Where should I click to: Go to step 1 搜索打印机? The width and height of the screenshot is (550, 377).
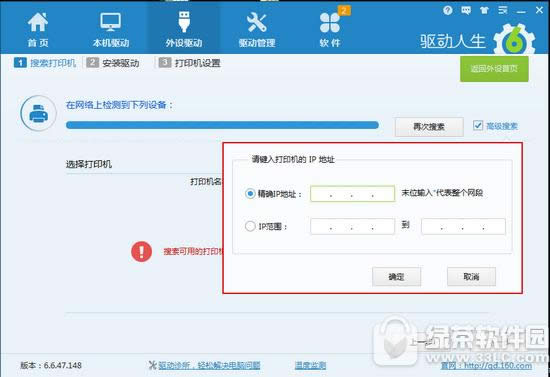coord(45,63)
